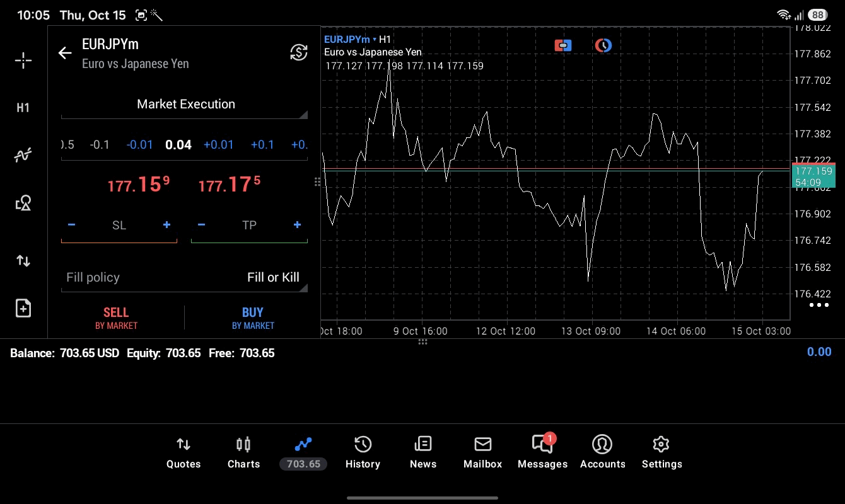Open the Fill or Kill policy dropdown
The height and width of the screenshot is (504, 845).
(185, 278)
